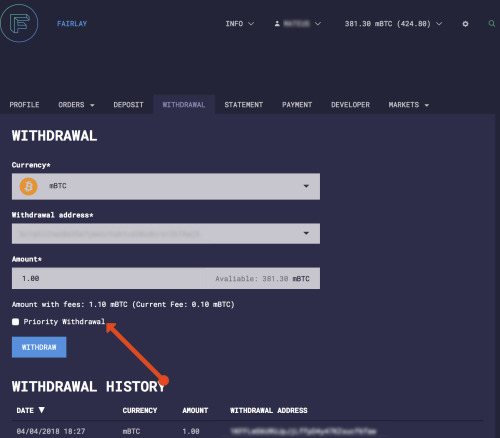Screen dimensions: 500x438
Task: Click the orange Bitcoin currency icon
Action: pos(28,186)
